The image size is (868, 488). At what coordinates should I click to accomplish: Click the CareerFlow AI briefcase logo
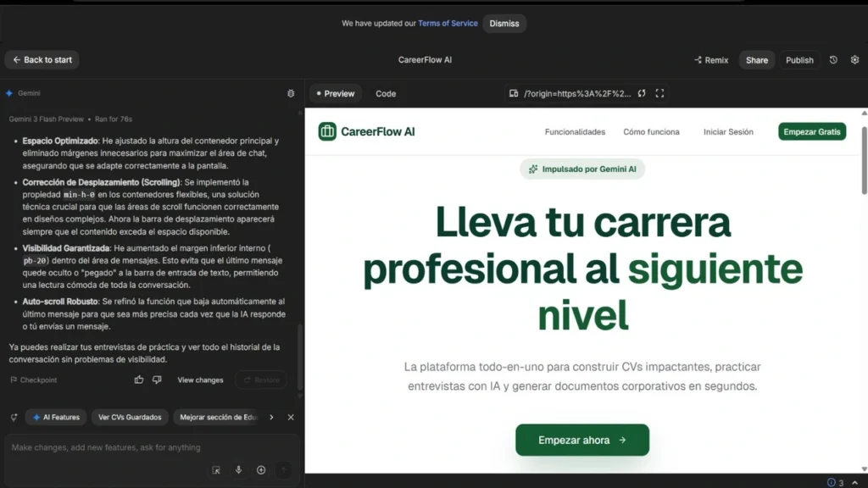pos(327,131)
